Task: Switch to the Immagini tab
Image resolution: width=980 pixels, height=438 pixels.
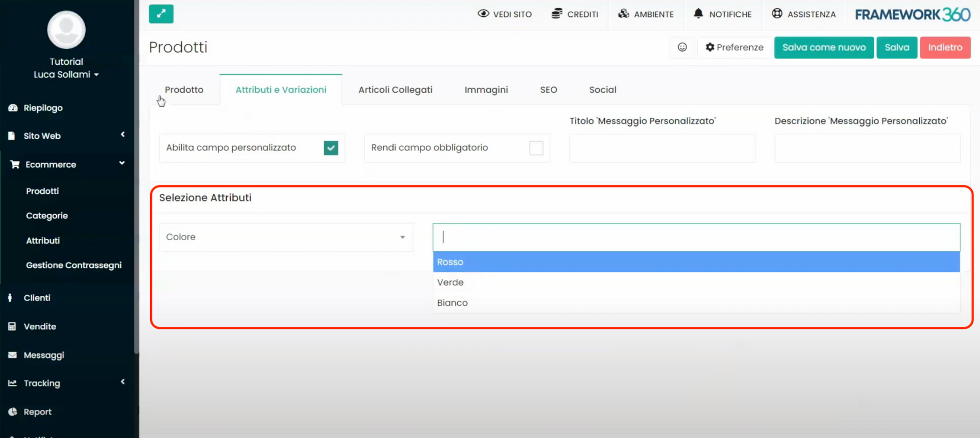Action: 486,90
